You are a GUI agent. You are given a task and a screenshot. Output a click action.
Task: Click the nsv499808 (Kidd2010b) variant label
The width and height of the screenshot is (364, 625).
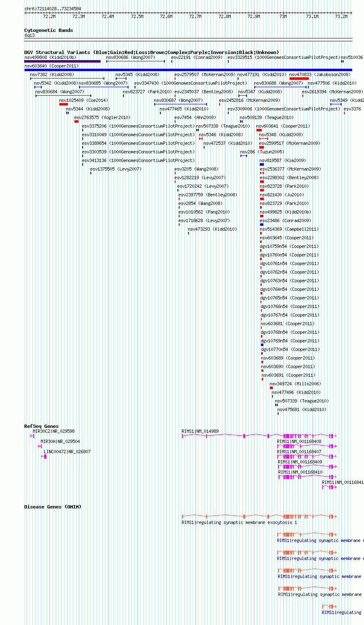[50, 57]
